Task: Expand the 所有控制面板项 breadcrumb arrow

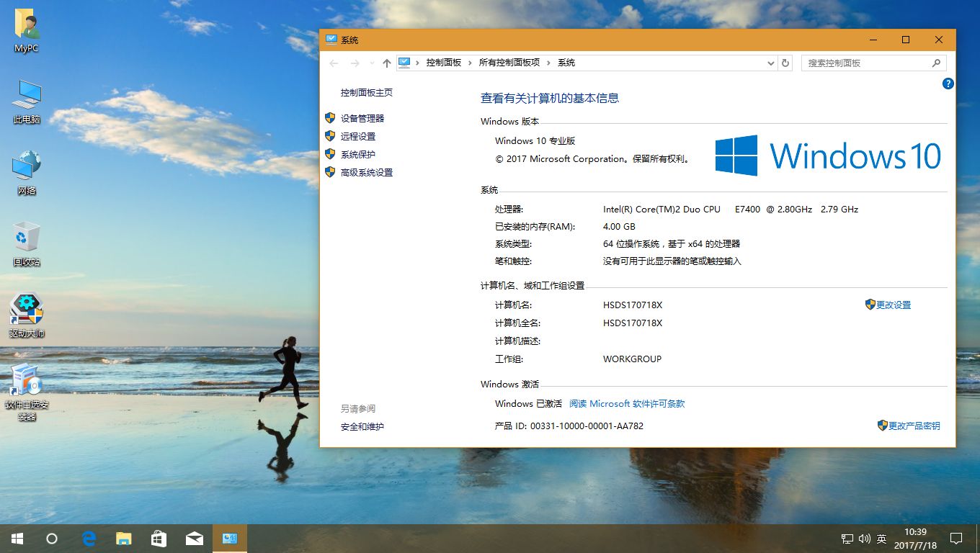Action: point(547,63)
